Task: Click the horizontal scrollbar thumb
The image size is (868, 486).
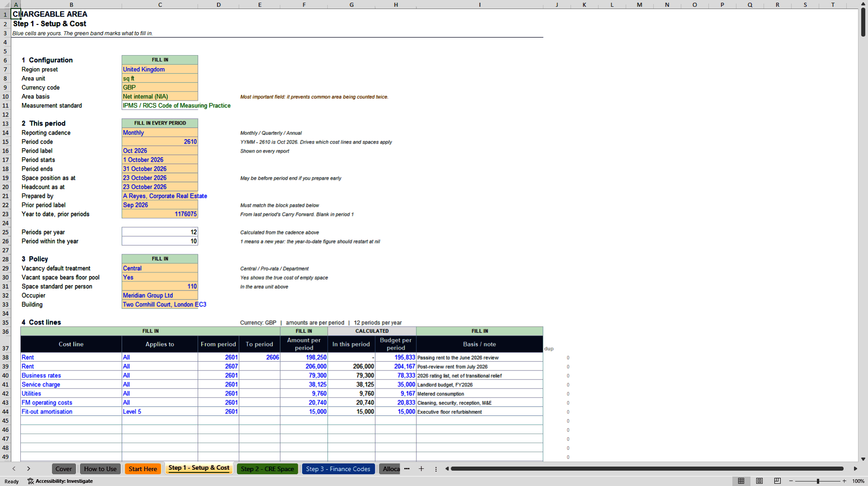Action: 647,469
